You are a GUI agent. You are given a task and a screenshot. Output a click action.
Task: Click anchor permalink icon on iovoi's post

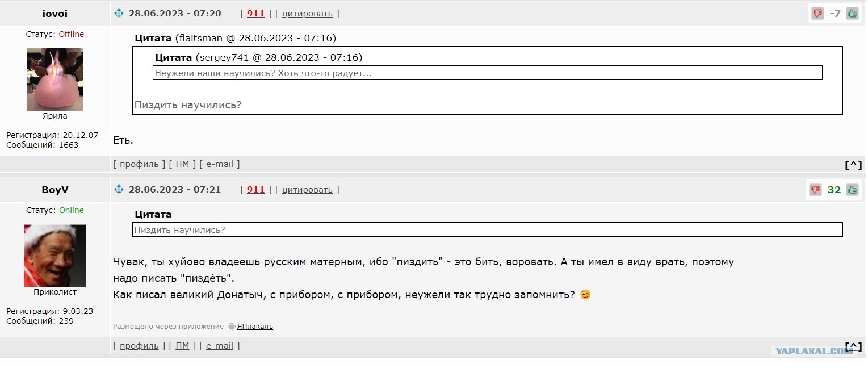click(x=119, y=13)
